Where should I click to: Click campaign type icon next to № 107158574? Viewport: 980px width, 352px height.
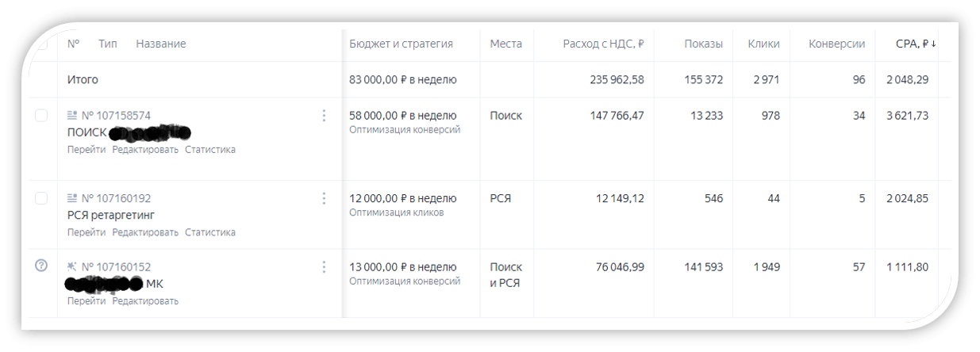tap(73, 116)
